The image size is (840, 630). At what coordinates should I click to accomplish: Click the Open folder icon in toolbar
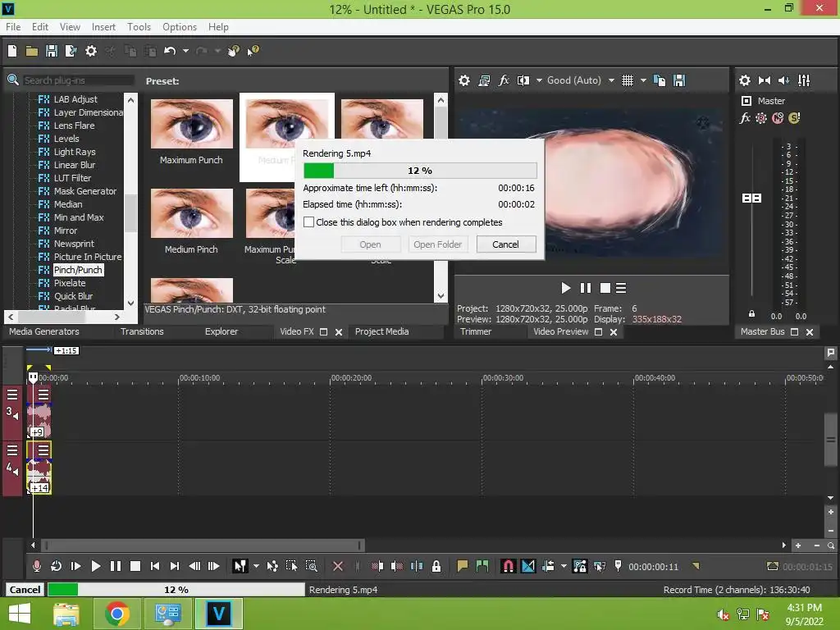pyautogui.click(x=32, y=51)
